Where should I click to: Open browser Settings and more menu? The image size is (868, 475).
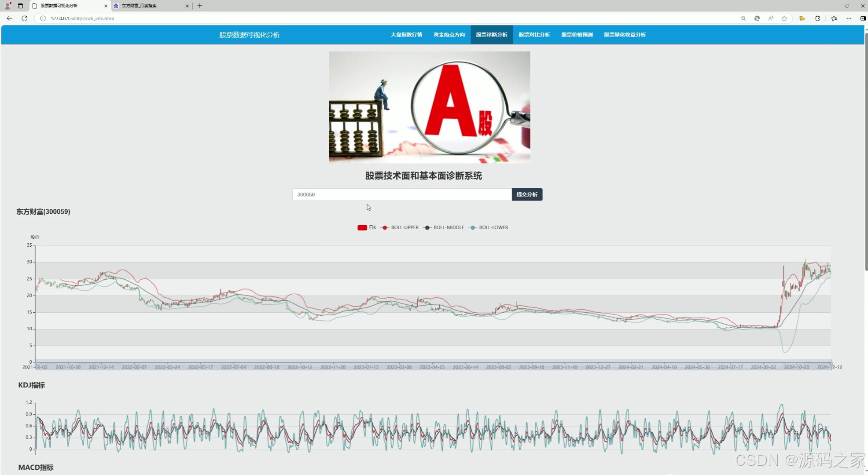849,18
